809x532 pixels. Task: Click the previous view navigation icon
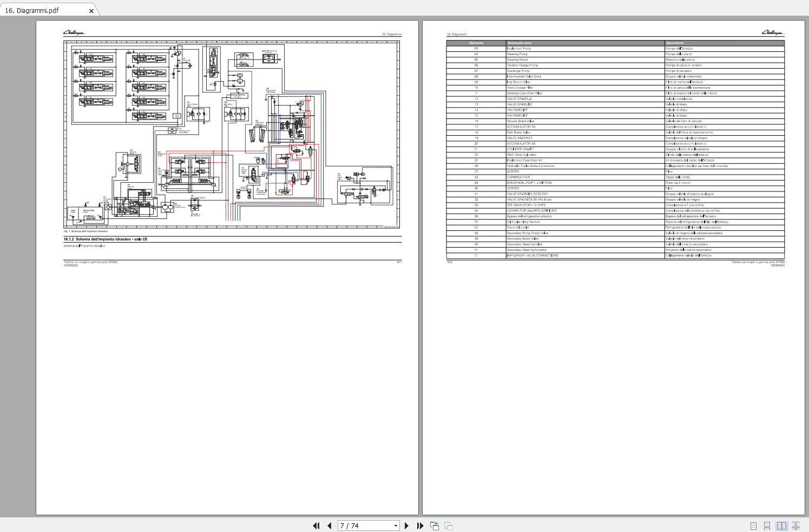point(434,526)
